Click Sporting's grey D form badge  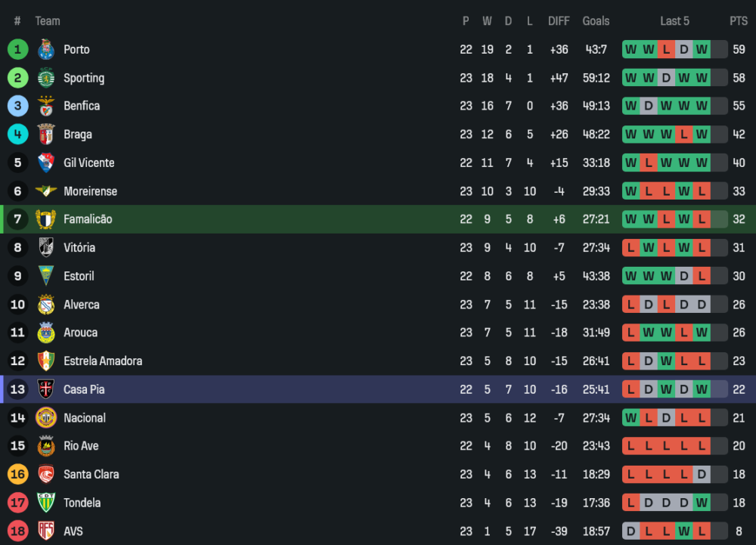(666, 78)
